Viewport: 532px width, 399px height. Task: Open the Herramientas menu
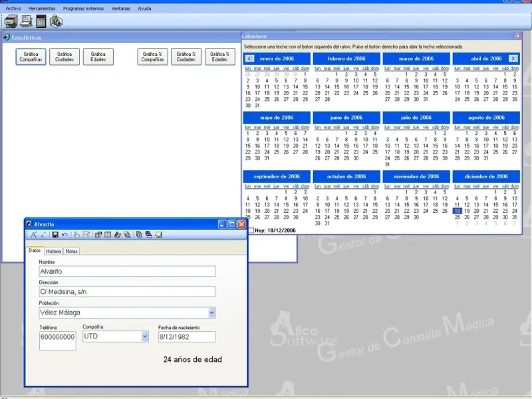(42, 9)
